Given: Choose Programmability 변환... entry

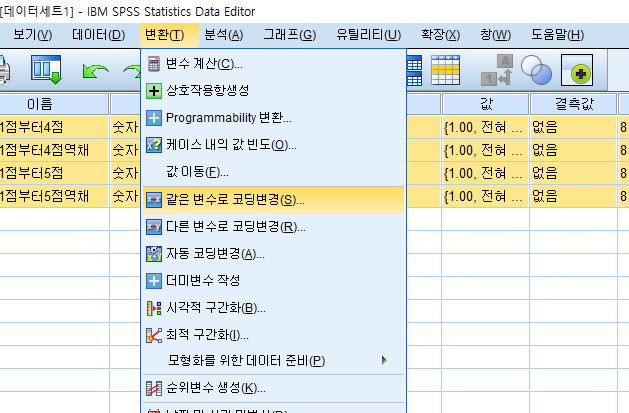Looking at the screenshot, I should (x=273, y=118).
